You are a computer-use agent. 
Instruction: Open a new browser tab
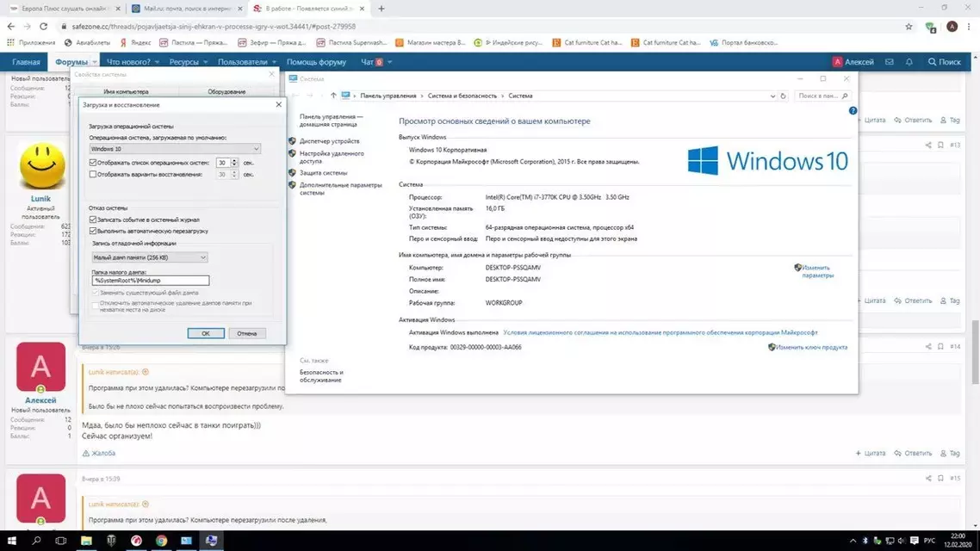(x=381, y=9)
